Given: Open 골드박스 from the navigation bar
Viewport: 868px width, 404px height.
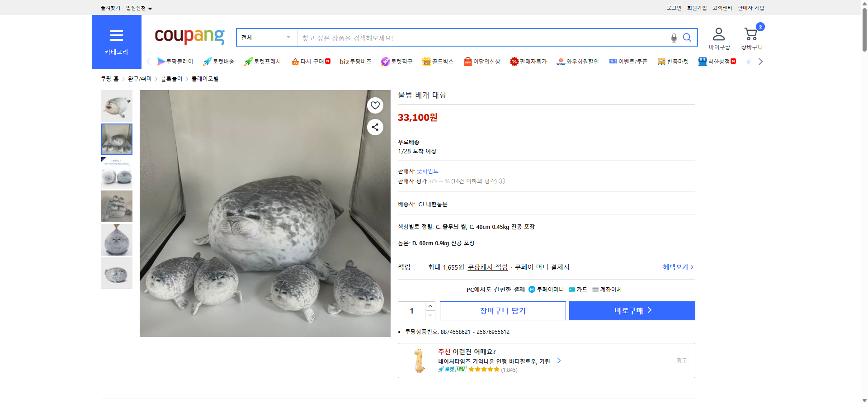Looking at the screenshot, I should coord(438,62).
